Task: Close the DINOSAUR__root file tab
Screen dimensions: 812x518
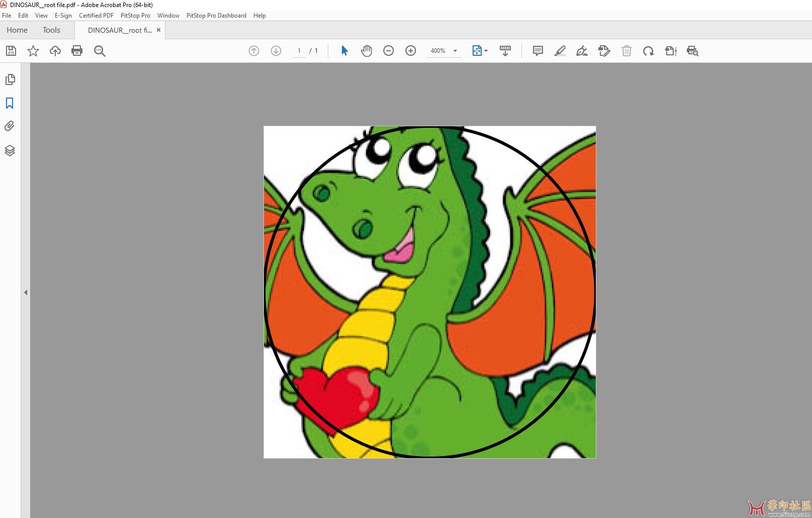Action: point(158,30)
